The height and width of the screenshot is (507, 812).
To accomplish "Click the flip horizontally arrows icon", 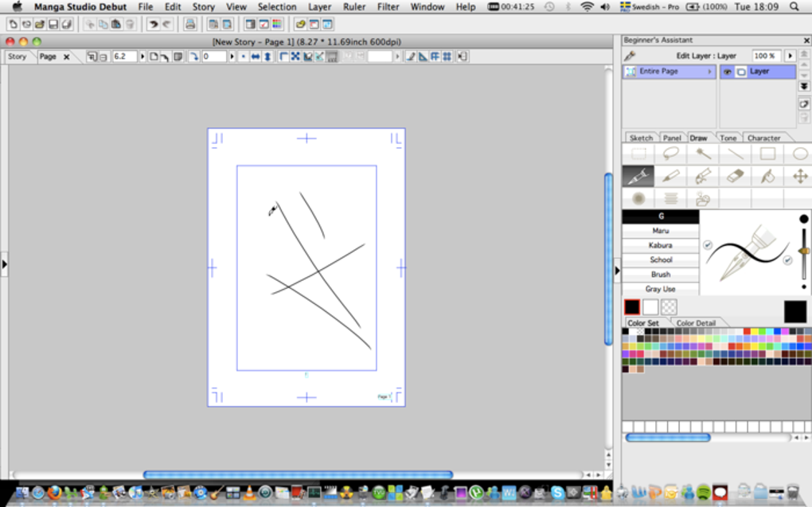I will click(x=256, y=57).
